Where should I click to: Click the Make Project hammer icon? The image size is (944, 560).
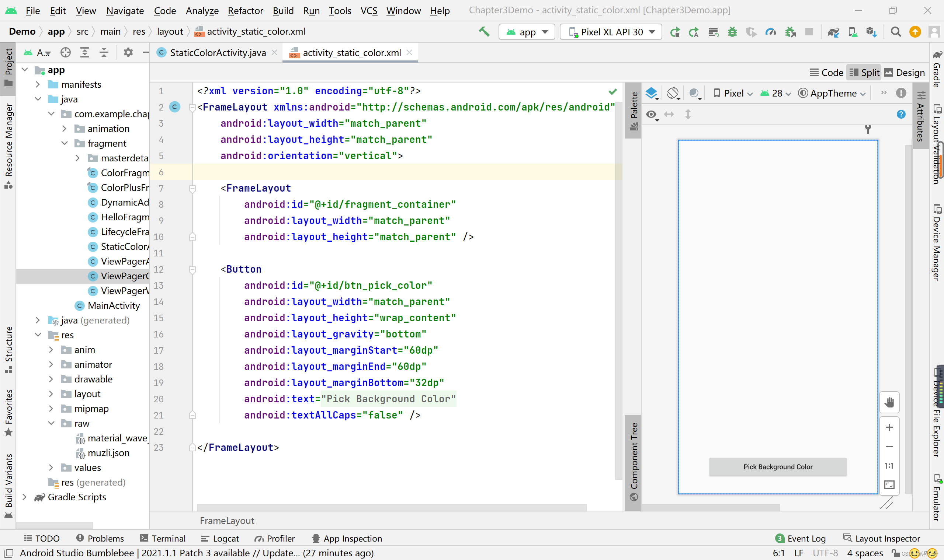[x=484, y=32]
